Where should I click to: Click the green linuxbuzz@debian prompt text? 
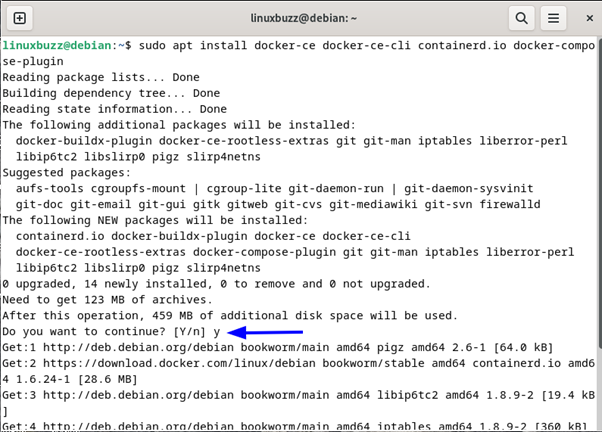[57, 45]
